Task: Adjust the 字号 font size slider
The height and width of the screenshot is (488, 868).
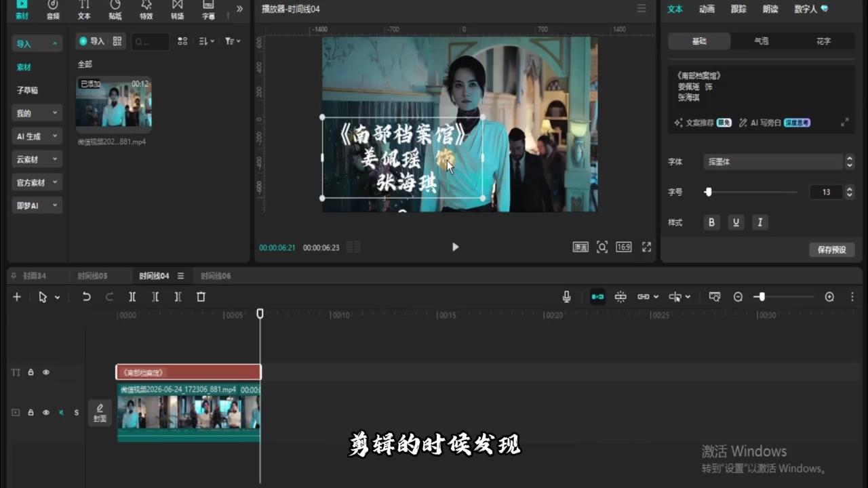Action: tap(708, 192)
